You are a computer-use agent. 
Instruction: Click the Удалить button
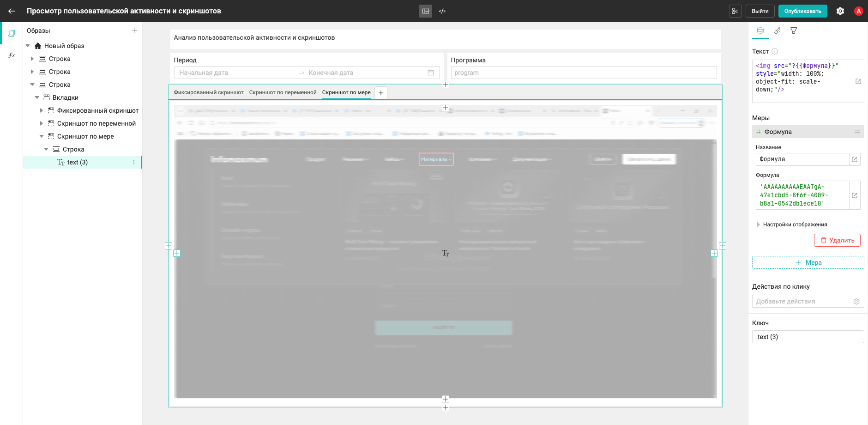[837, 240]
